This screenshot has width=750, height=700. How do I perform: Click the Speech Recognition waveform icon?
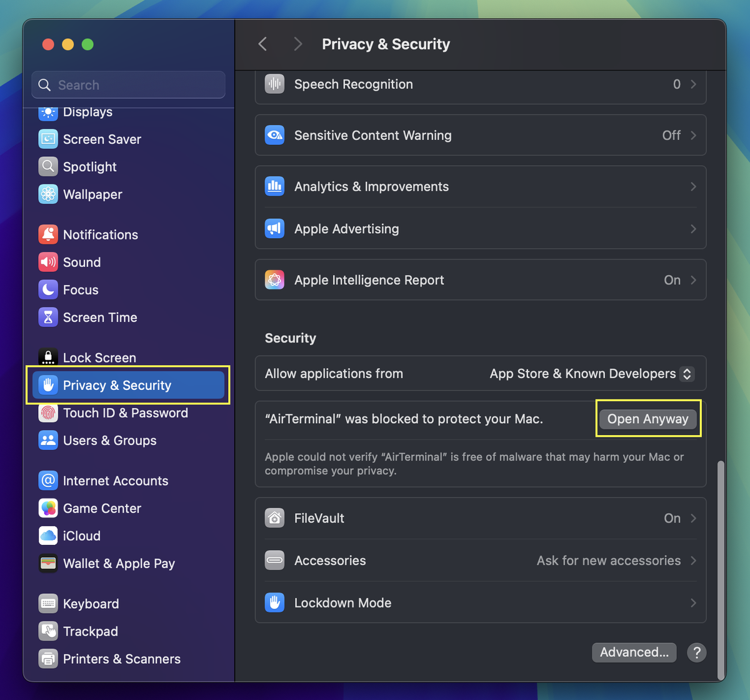[274, 84]
